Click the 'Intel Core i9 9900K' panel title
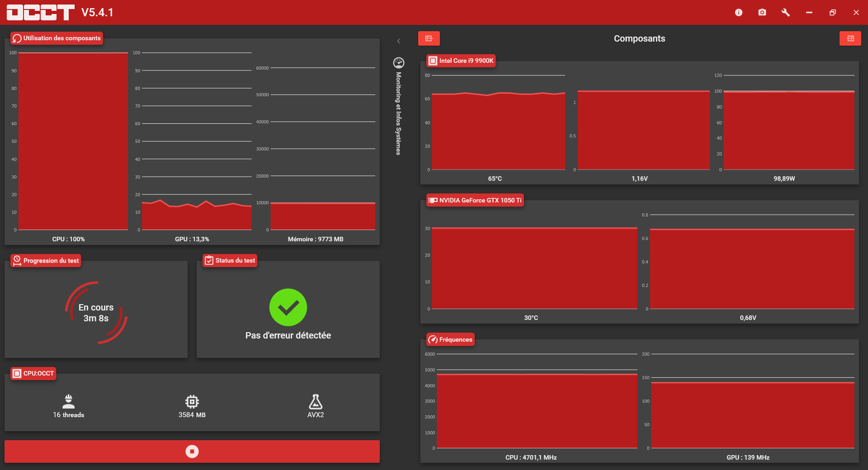Screen dimensions: 868x470 point(467,61)
